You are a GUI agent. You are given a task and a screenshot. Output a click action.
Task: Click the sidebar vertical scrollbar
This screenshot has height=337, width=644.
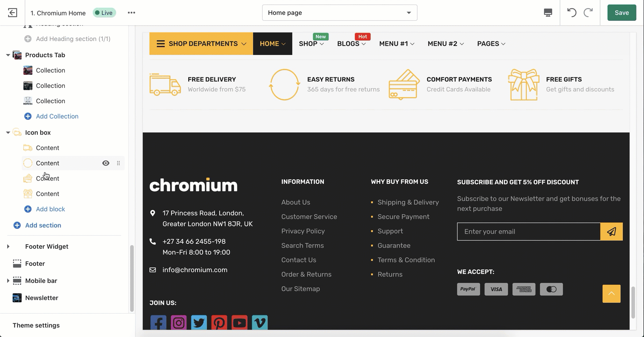coord(132,278)
